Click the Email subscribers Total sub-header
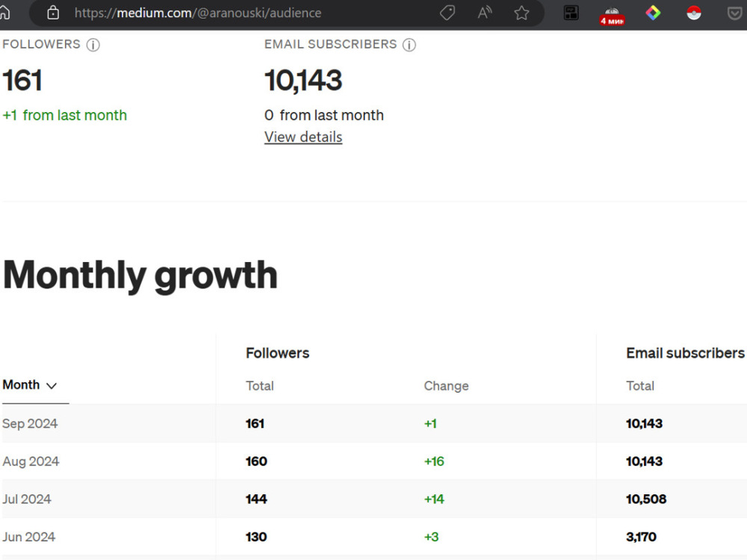The width and height of the screenshot is (747, 560). pyautogui.click(x=640, y=386)
